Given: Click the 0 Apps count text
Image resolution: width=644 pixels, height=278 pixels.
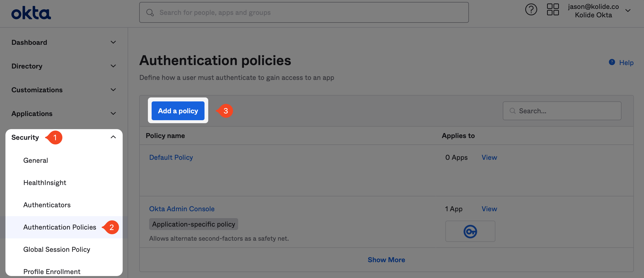Looking at the screenshot, I should (456, 157).
